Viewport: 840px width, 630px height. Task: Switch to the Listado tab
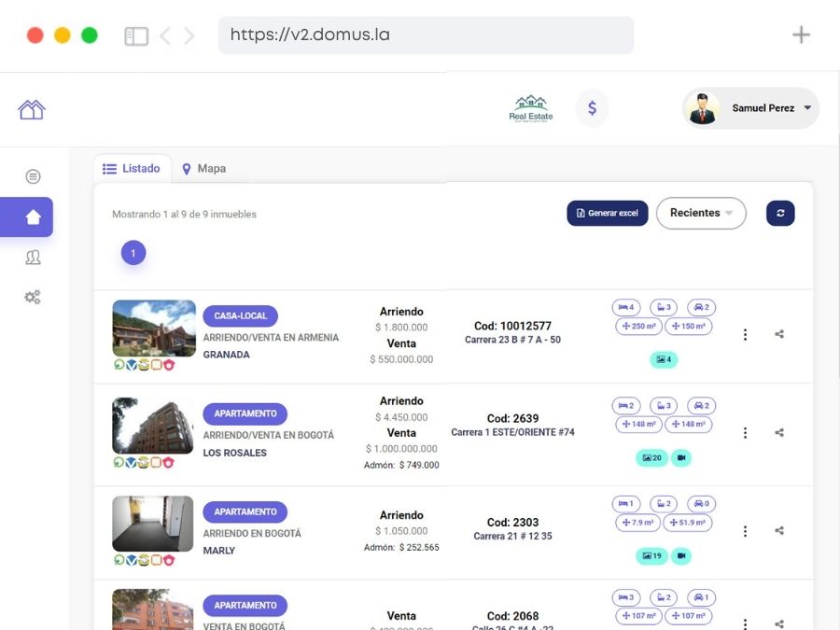point(132,168)
